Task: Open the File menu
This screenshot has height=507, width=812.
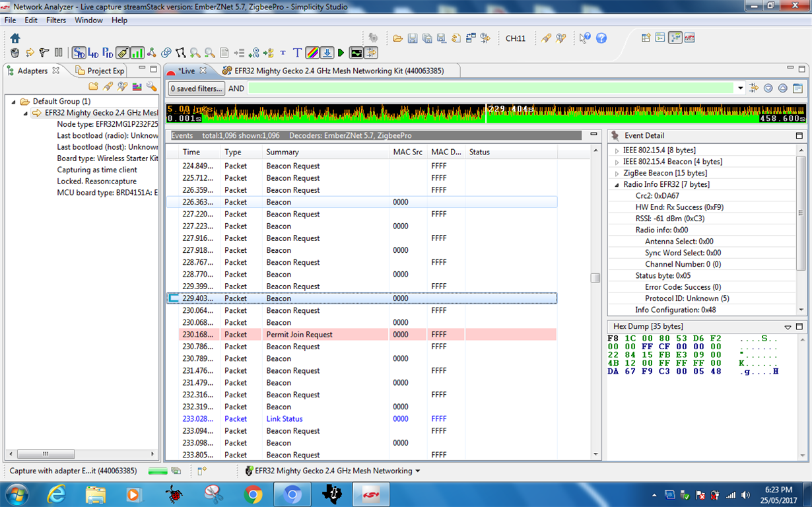Action: (x=10, y=20)
